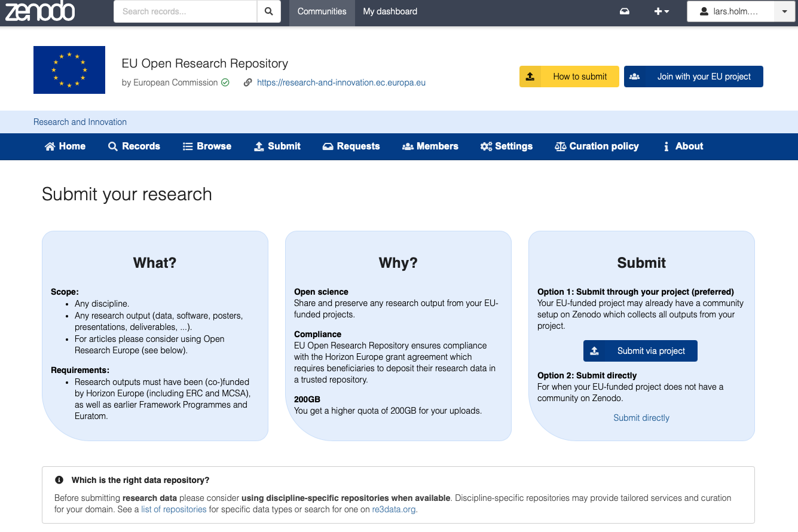Click the upload icon on Submit via project
The image size is (798, 532).
[595, 351]
